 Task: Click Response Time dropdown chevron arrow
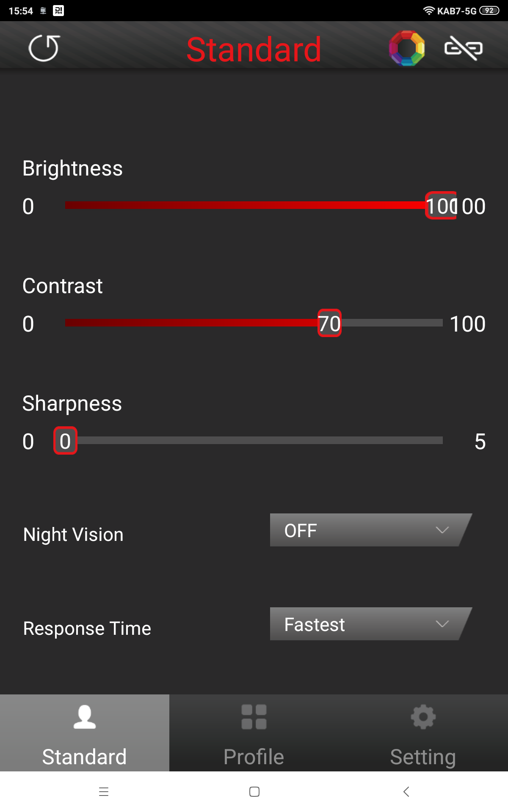coord(442,624)
